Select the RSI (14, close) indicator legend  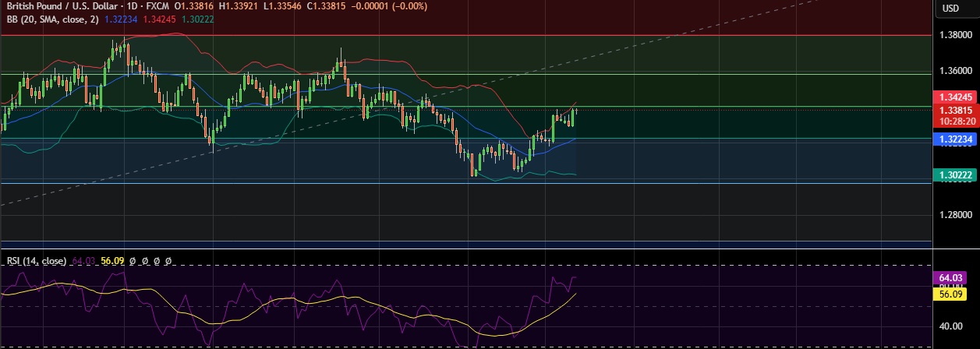(36, 261)
